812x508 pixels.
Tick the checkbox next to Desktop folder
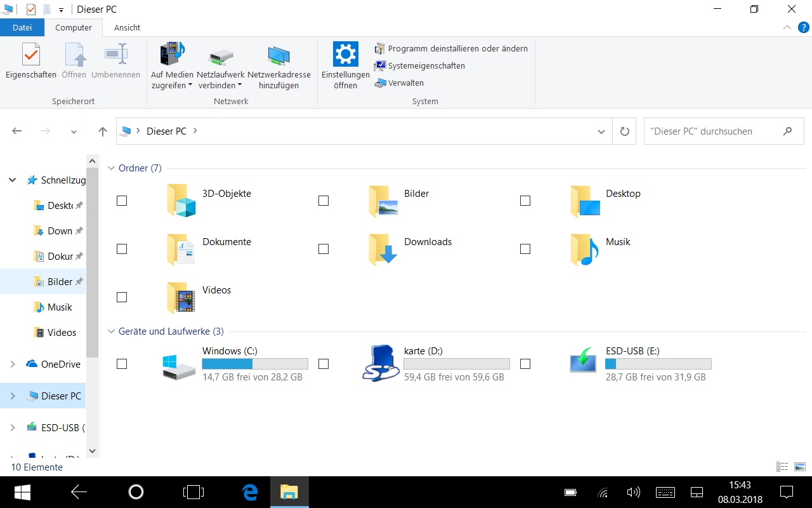(525, 201)
